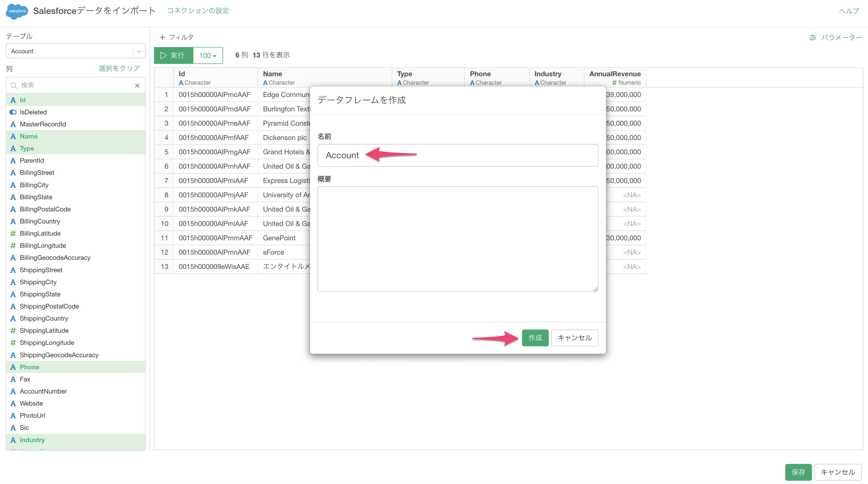This screenshot has height=484, width=868.
Task: Click the play icon on 実行
Action: point(163,55)
